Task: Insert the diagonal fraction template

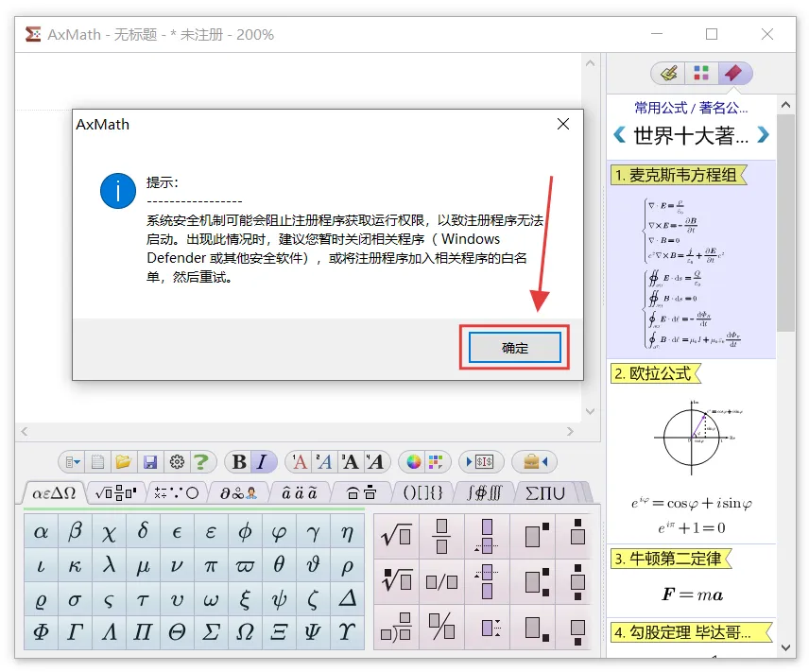Action: (x=441, y=626)
